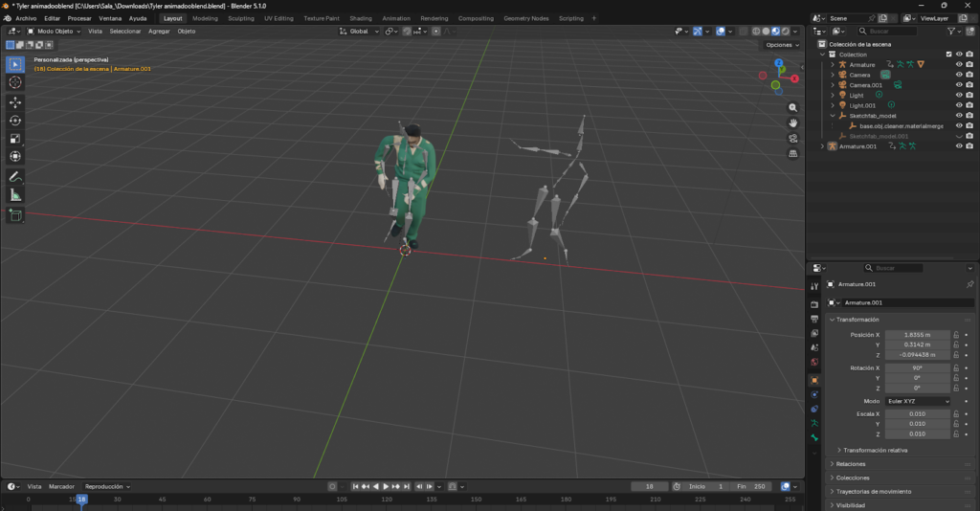Image resolution: width=980 pixels, height=511 pixels.
Task: Click the Posición X value field
Action: [x=918, y=335]
